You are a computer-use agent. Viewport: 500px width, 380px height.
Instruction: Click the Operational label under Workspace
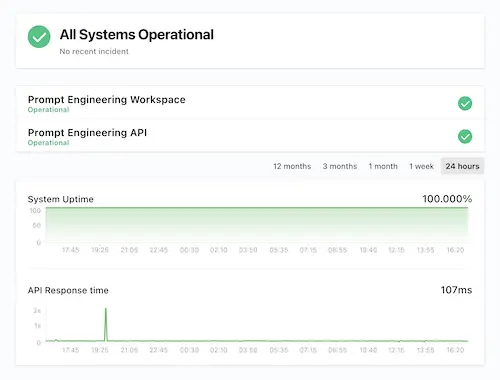click(48, 110)
